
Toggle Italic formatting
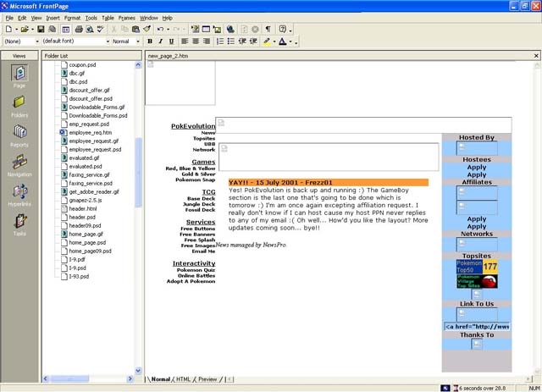pos(160,41)
